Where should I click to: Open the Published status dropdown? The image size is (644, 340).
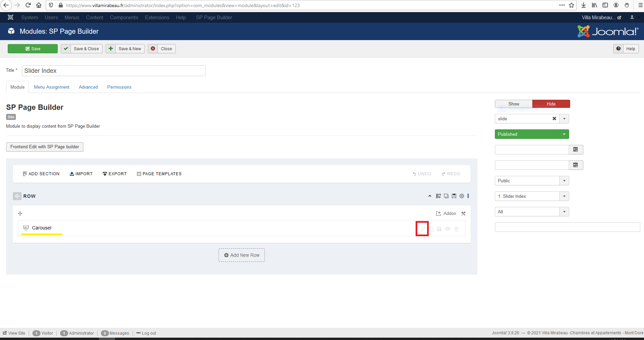tap(532, 134)
